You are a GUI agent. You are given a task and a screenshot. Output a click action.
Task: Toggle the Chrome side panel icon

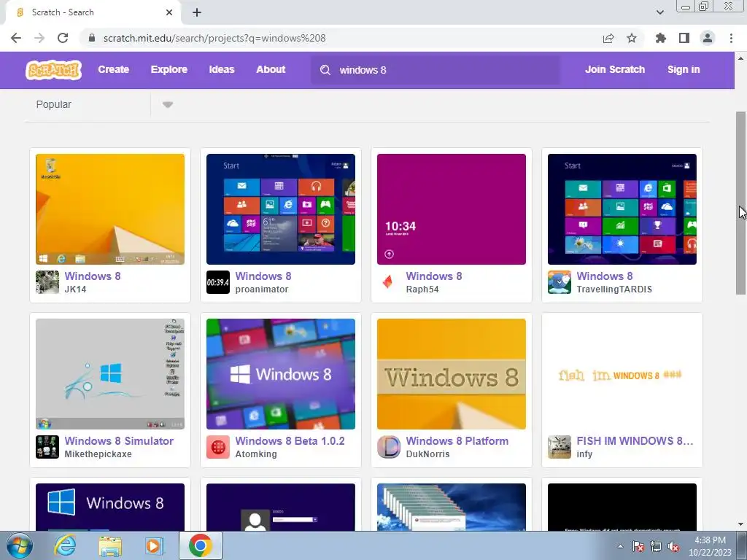point(684,38)
